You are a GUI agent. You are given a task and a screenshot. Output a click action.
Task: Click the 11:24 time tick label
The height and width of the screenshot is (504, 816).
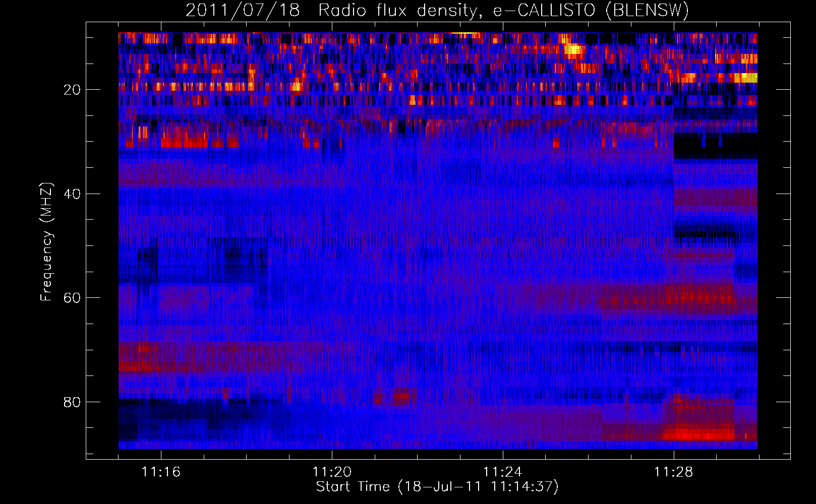click(x=503, y=472)
